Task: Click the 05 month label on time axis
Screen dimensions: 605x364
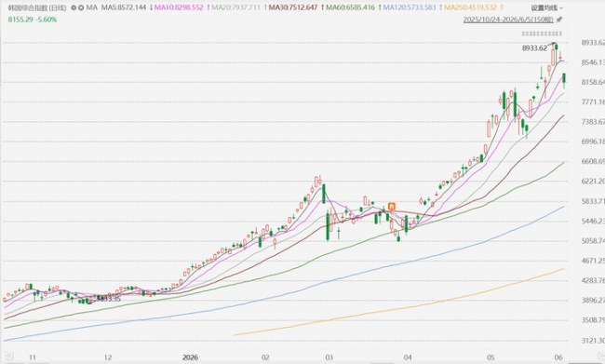Action: (x=491, y=357)
